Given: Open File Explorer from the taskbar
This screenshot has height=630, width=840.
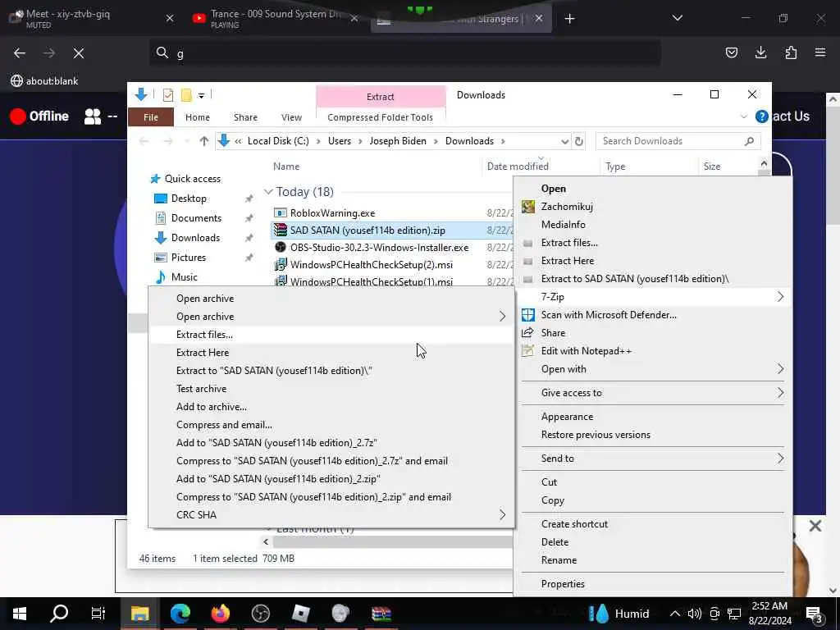Looking at the screenshot, I should 139,613.
